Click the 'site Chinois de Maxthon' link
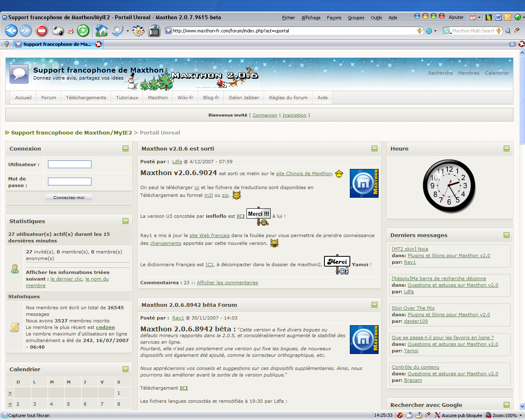Viewport: 525px width, 420px height. click(x=304, y=173)
